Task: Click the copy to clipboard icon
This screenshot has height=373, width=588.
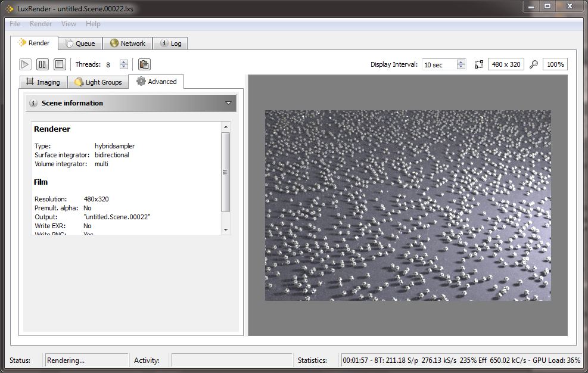Action: tap(144, 64)
